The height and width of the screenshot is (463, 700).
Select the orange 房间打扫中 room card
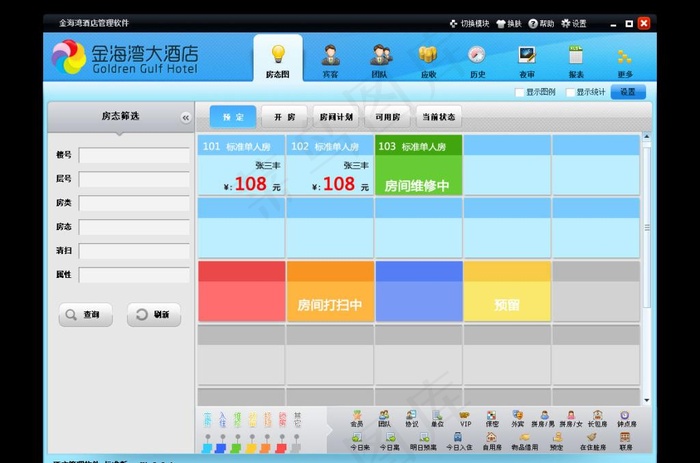click(330, 291)
